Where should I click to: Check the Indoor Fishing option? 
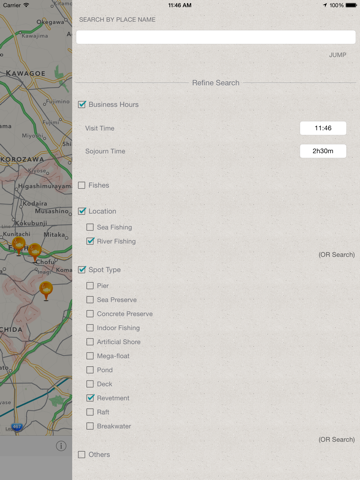90,328
